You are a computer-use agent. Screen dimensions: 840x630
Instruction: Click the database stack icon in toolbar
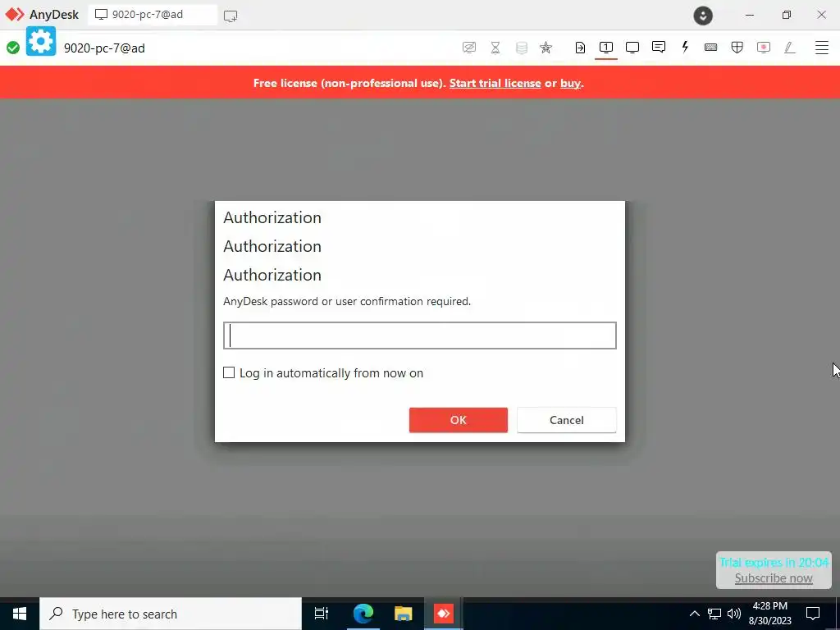pyautogui.click(x=521, y=48)
